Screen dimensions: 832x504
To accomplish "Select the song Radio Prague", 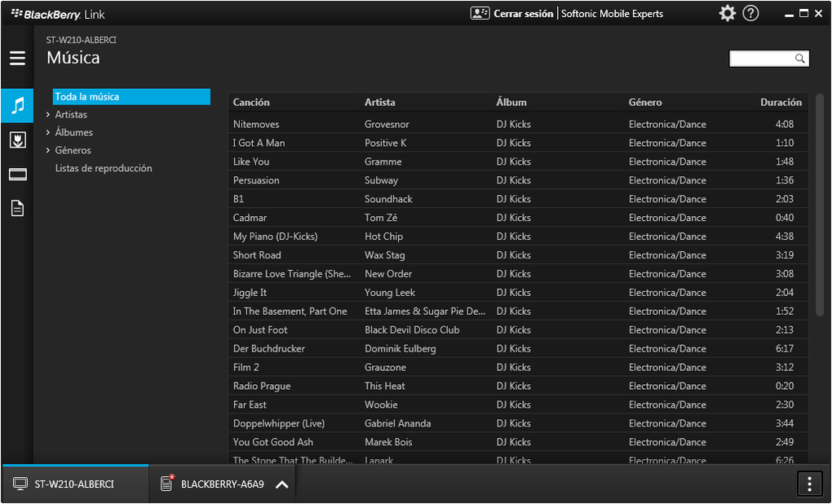I will pos(262,386).
